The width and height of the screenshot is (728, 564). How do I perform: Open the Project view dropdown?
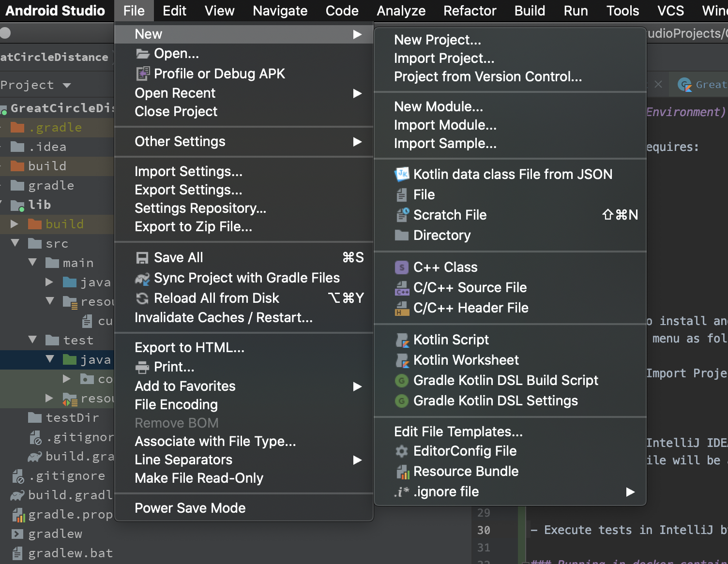point(67,86)
